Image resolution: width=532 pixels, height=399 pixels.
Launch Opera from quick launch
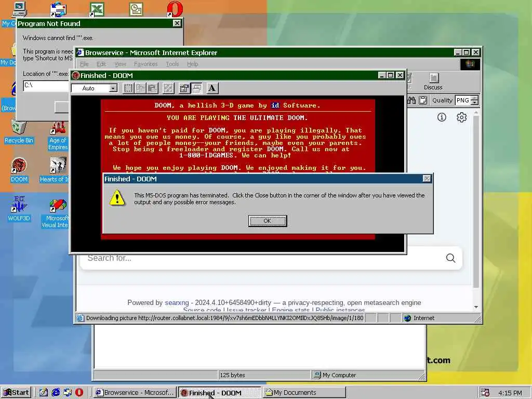[x=79, y=393]
